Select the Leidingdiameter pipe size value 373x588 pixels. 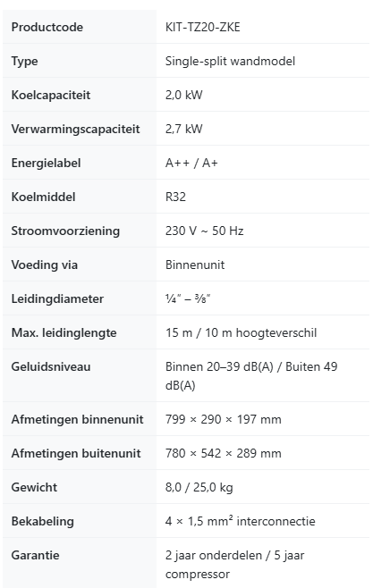188,298
